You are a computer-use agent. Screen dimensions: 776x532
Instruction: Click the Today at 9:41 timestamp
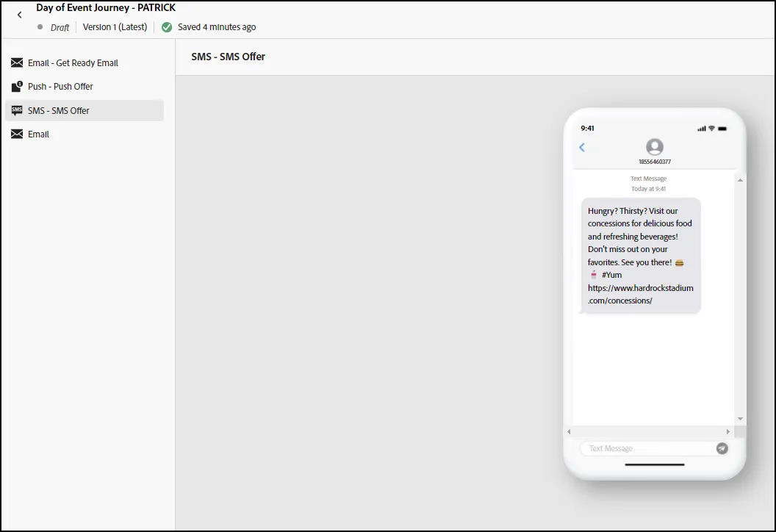tap(648, 189)
